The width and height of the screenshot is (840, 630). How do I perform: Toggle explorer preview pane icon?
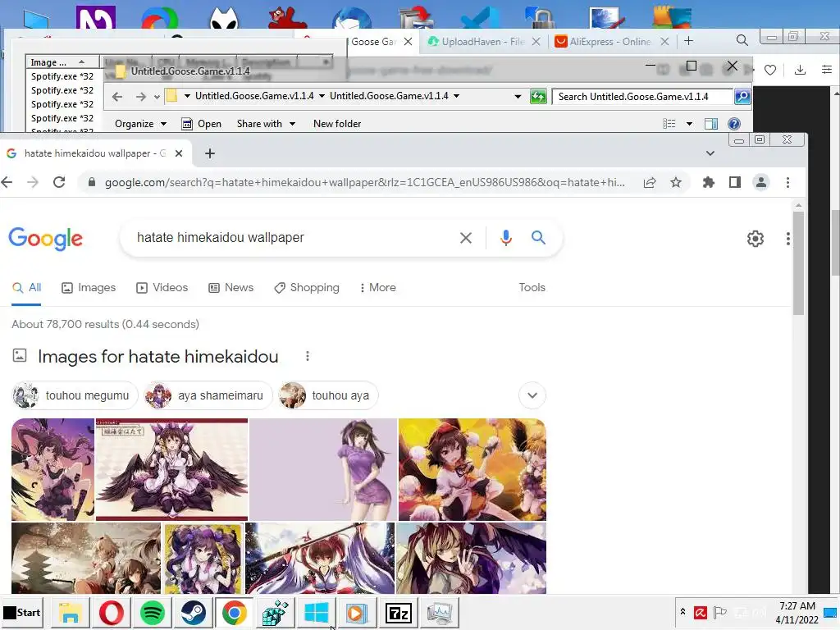tap(711, 124)
